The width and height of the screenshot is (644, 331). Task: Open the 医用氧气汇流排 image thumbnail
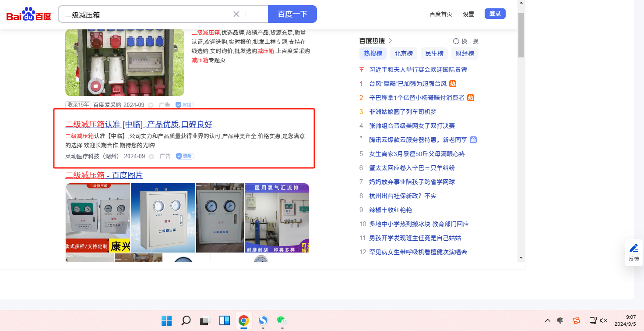click(277, 218)
